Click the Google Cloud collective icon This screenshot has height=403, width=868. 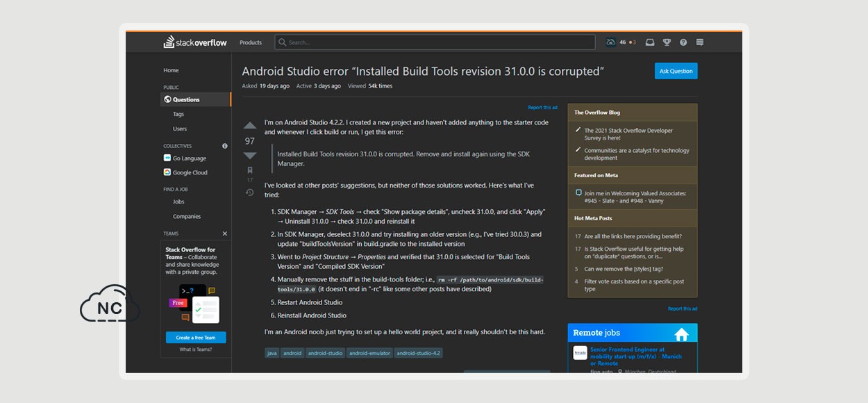[x=167, y=172]
